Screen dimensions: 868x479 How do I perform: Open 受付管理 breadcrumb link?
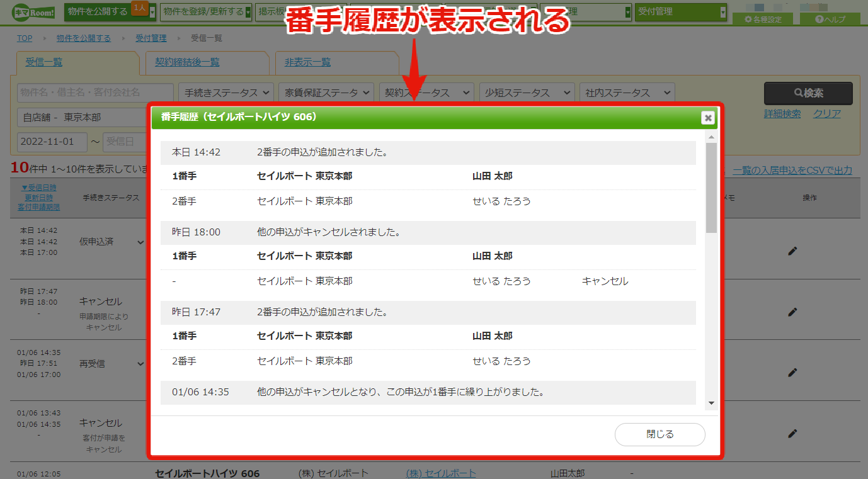[151, 38]
